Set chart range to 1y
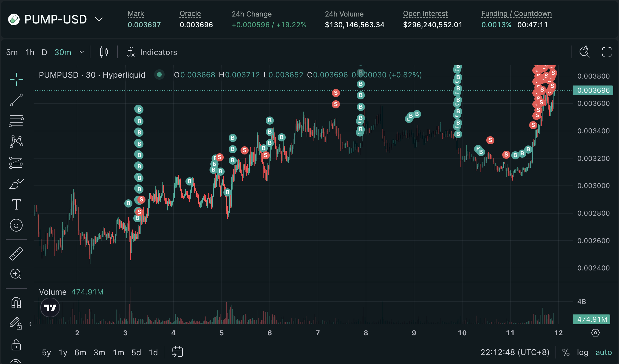This screenshot has width=619, height=364. point(63,352)
